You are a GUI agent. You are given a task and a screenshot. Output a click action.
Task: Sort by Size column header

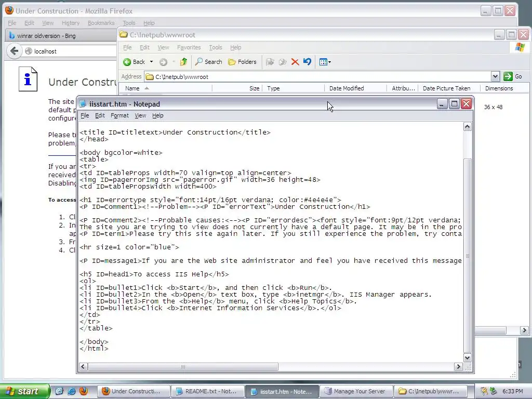click(x=237, y=88)
